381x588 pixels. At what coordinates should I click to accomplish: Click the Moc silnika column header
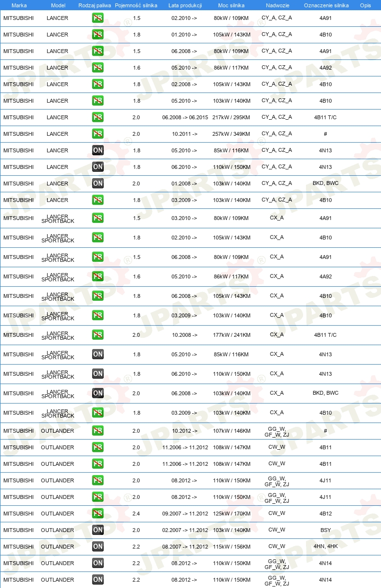pos(231,5)
